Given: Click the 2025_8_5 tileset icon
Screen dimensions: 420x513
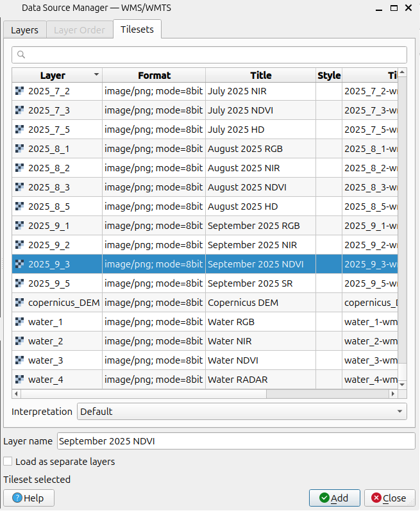Looking at the screenshot, I should (19, 206).
